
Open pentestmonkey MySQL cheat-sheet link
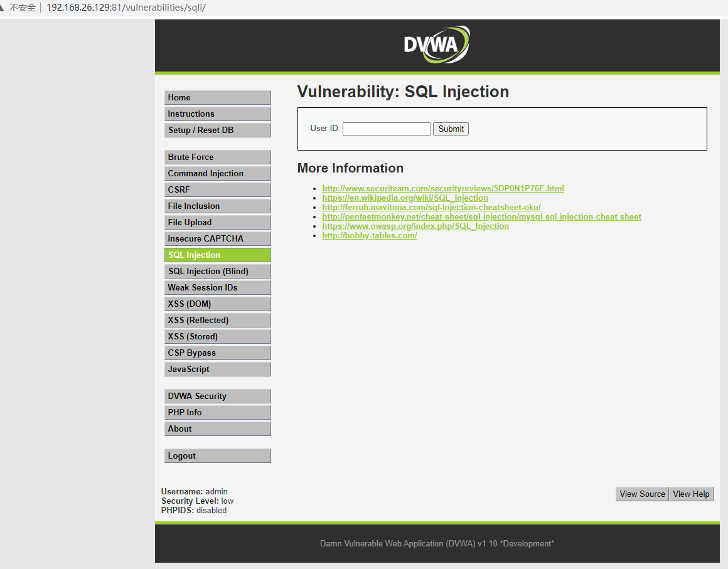point(481,216)
